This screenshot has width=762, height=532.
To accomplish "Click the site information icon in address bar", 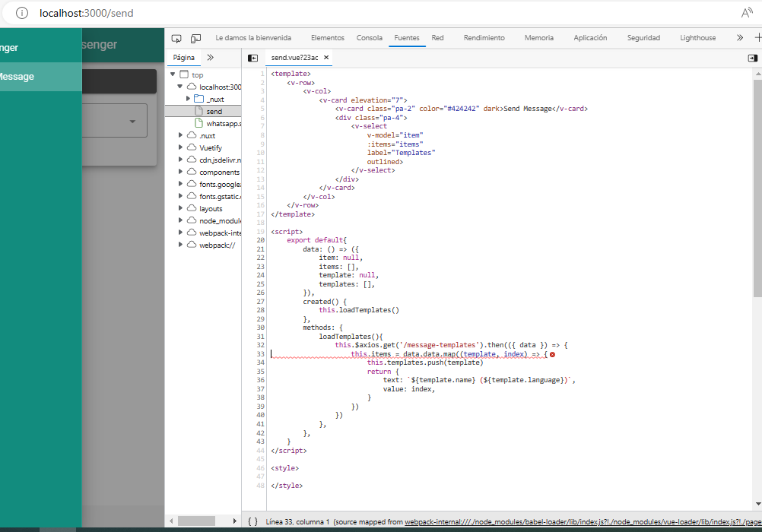I will point(22,13).
